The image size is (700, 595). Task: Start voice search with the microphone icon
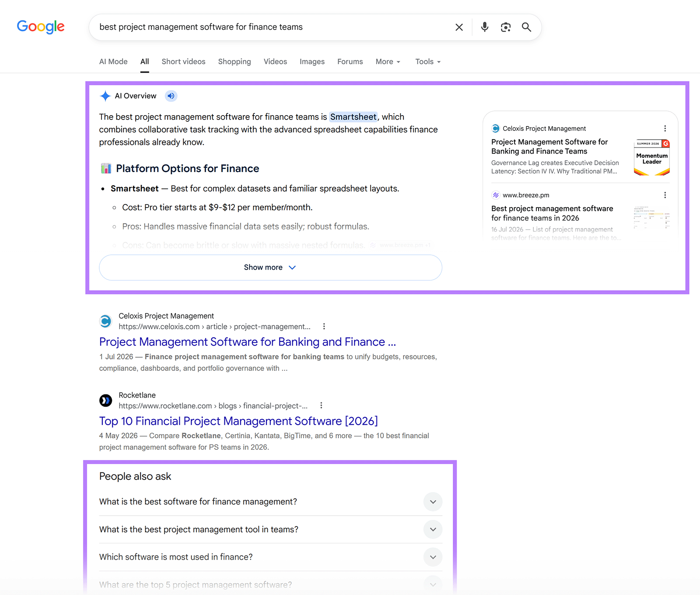(484, 27)
